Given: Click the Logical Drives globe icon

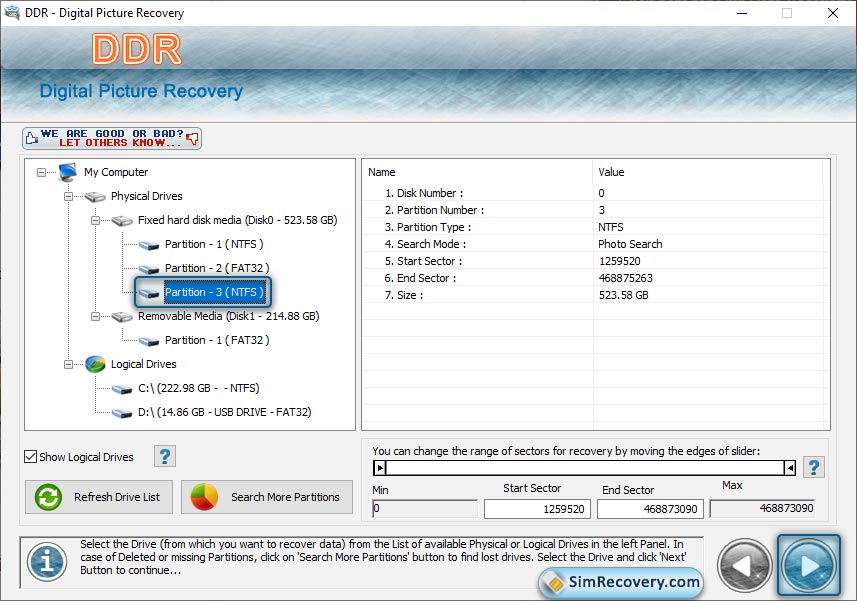Looking at the screenshot, I should coord(95,364).
